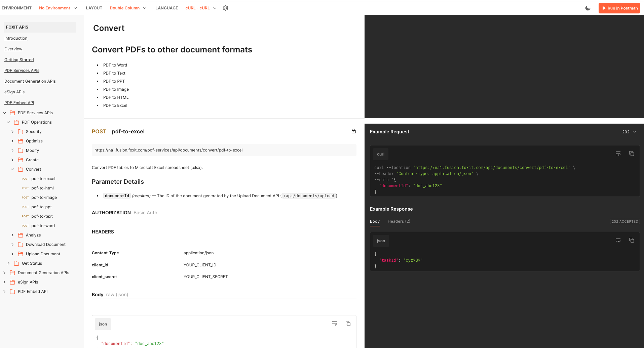The width and height of the screenshot is (644, 348).
Task: Open the PDF Embed API sidebar link
Action: tap(19, 103)
